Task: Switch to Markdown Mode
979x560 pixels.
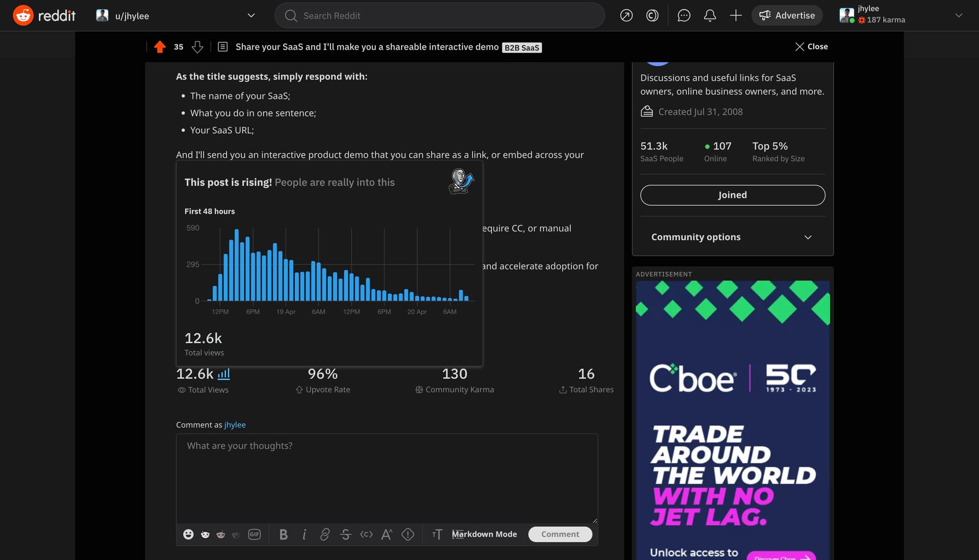Action: point(484,534)
